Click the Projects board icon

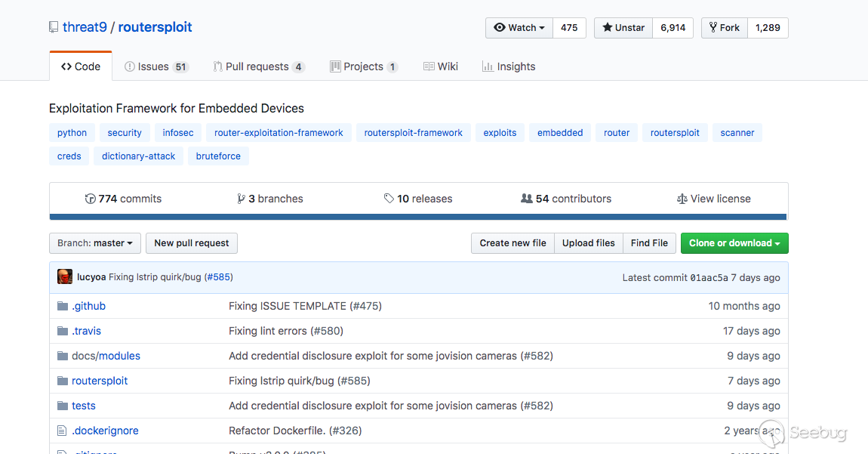coord(335,66)
